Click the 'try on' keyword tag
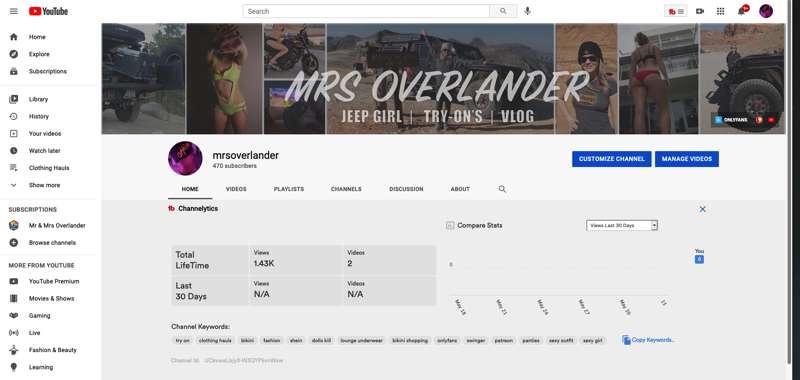Viewport: 800px width, 380px height. point(182,340)
